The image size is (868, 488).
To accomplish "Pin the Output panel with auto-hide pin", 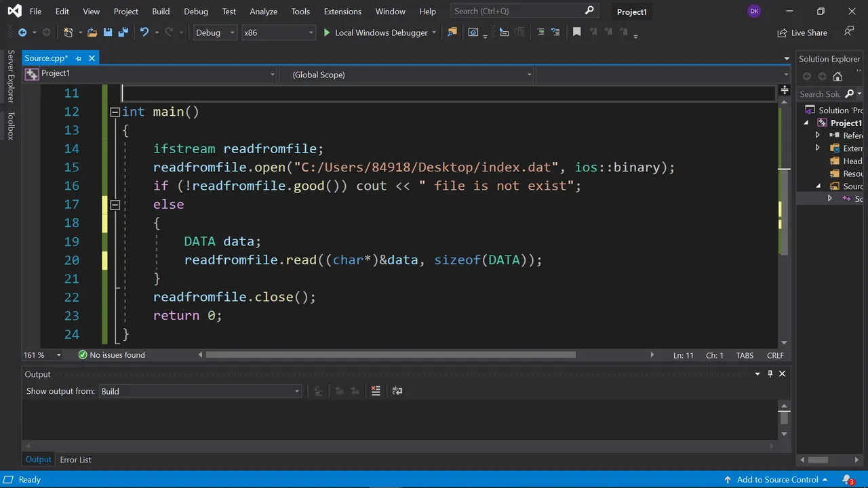I will click(770, 373).
